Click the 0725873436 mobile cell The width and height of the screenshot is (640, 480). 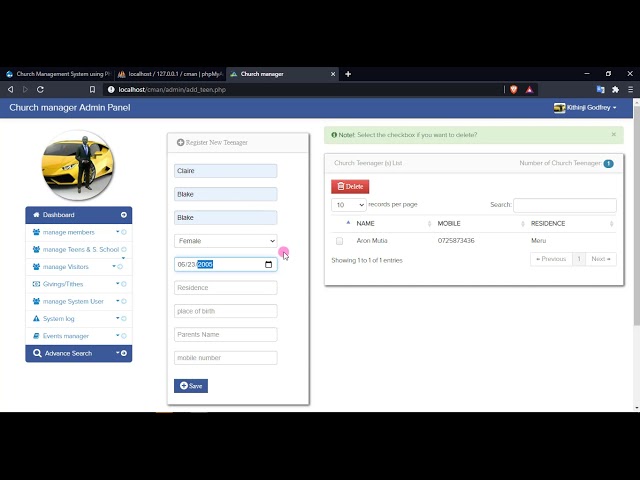(x=456, y=241)
